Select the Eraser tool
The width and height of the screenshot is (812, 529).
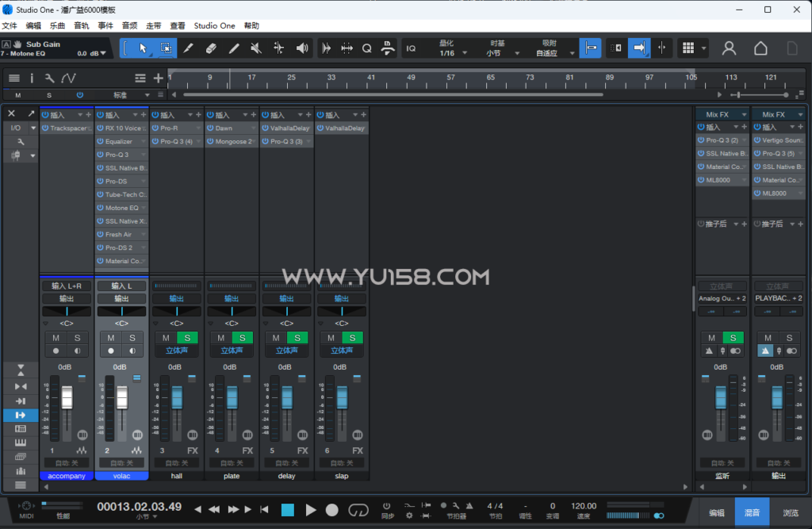click(211, 48)
